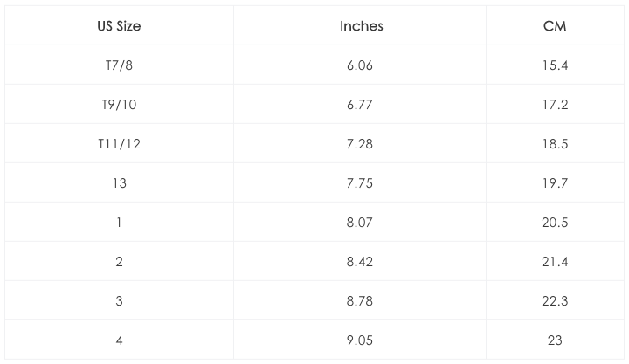Click the US size 13 cell
629x364 pixels.
[119, 183]
